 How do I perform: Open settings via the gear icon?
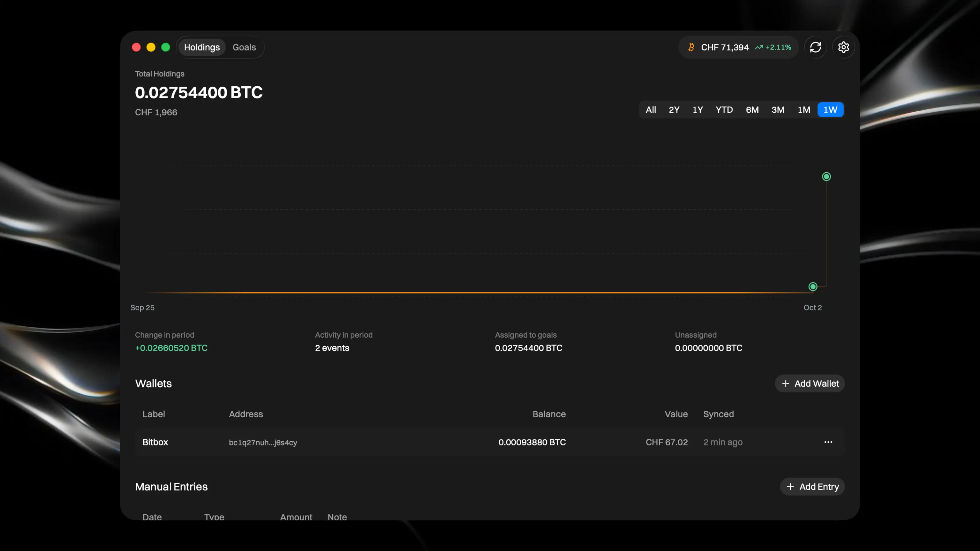(x=843, y=47)
